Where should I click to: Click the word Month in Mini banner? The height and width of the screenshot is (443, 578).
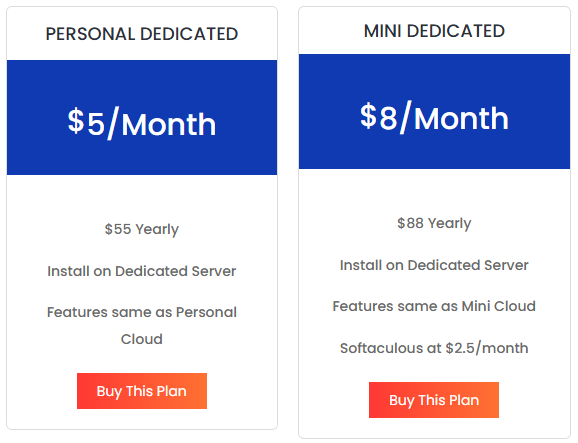461,119
